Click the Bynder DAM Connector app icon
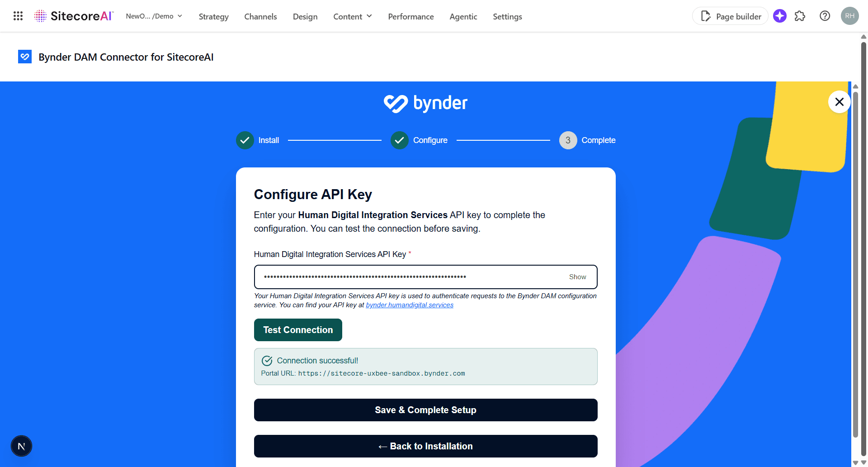The height and width of the screenshot is (467, 868). click(25, 57)
